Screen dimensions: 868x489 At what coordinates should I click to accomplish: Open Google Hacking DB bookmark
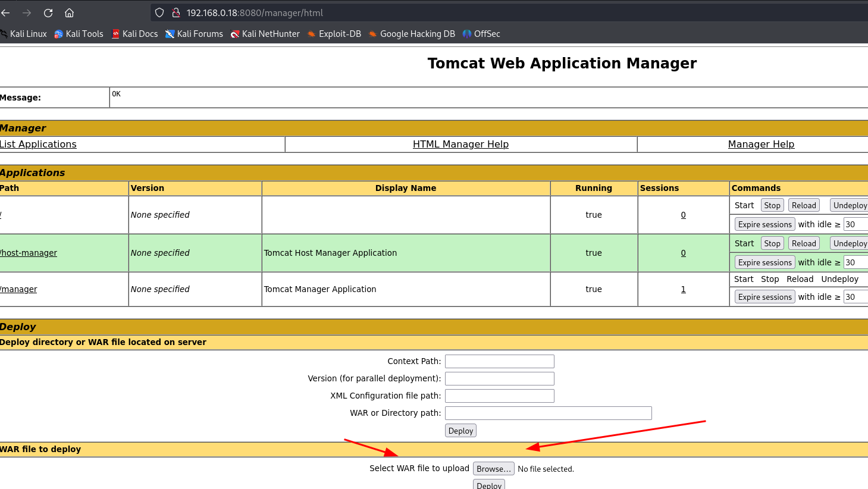(x=412, y=34)
